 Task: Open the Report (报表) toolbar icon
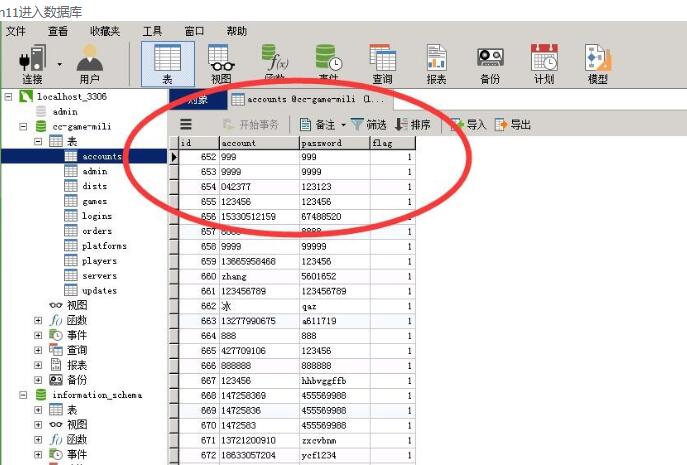coord(436,63)
